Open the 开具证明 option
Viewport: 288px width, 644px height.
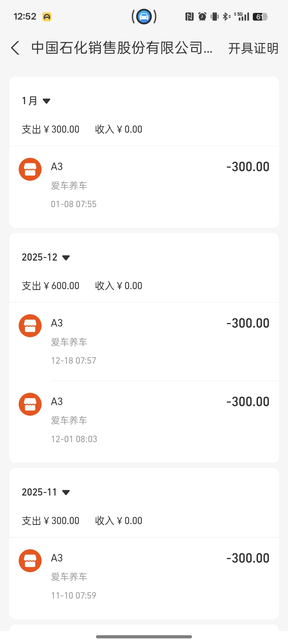coord(253,48)
